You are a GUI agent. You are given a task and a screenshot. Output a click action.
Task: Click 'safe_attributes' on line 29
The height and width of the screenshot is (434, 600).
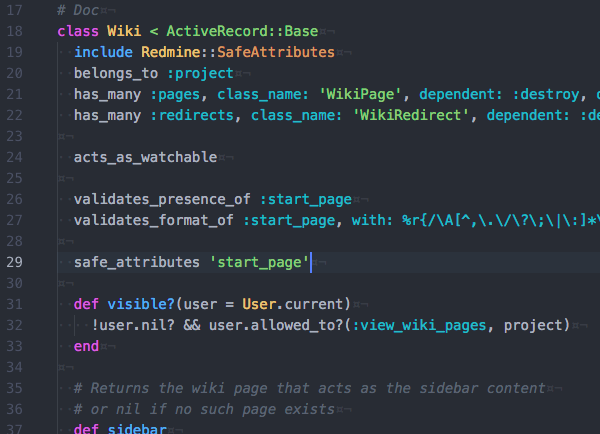[x=137, y=263]
